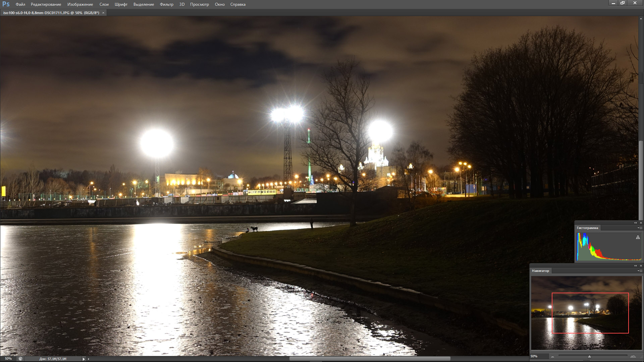Screen dimensions: 644x362
Task: Collapse the Навигатор panel with double arrows
Action: pyautogui.click(x=635, y=266)
